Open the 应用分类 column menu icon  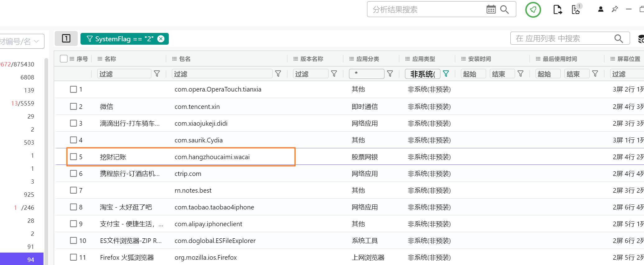352,59
